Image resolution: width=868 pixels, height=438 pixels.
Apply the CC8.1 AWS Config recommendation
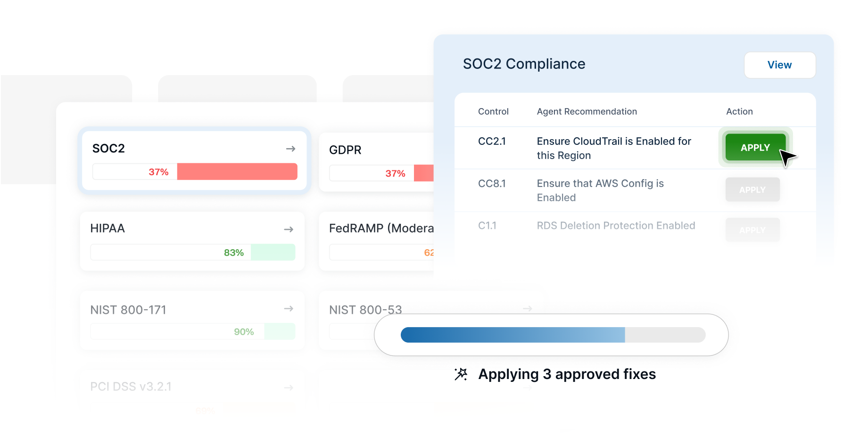pyautogui.click(x=752, y=190)
